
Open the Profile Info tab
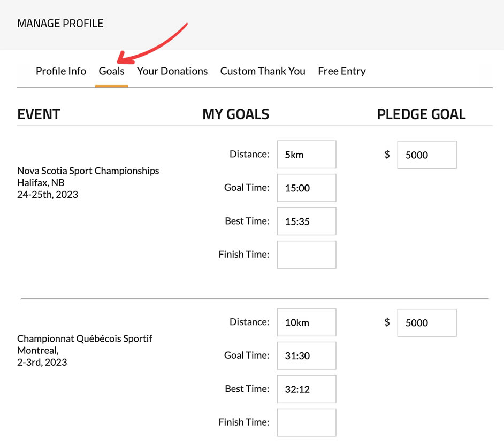point(60,71)
